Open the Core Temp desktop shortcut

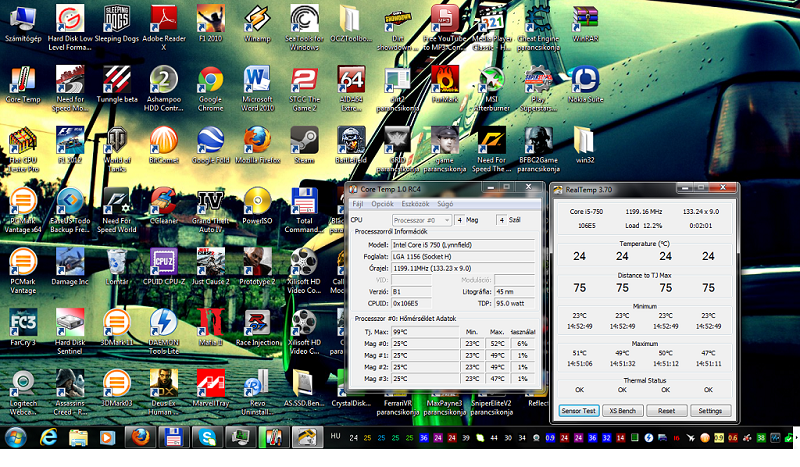(x=23, y=86)
